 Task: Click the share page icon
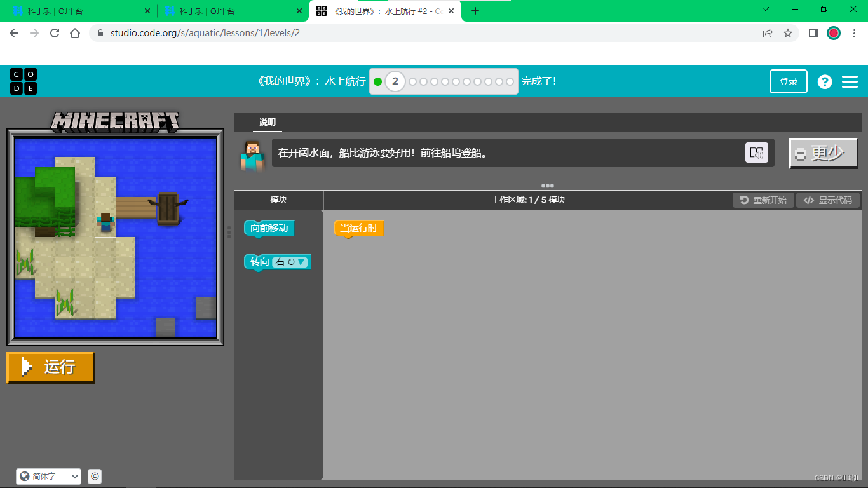tap(768, 33)
